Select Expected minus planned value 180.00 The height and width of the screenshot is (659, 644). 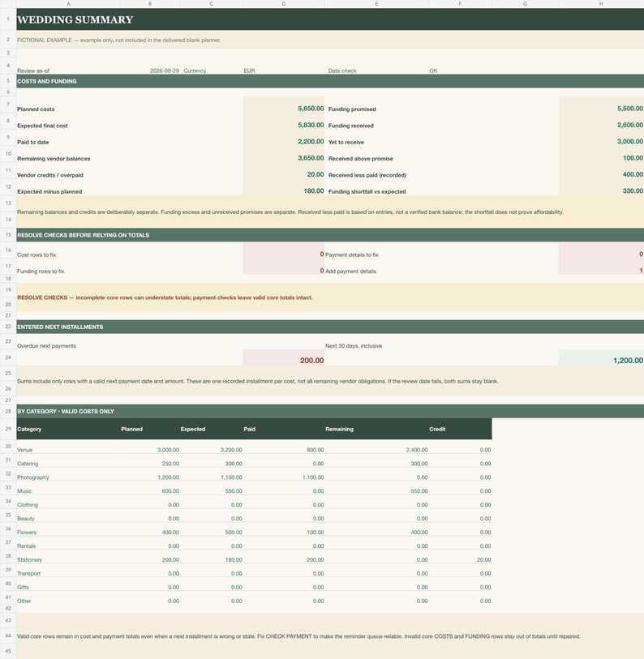[x=313, y=190]
